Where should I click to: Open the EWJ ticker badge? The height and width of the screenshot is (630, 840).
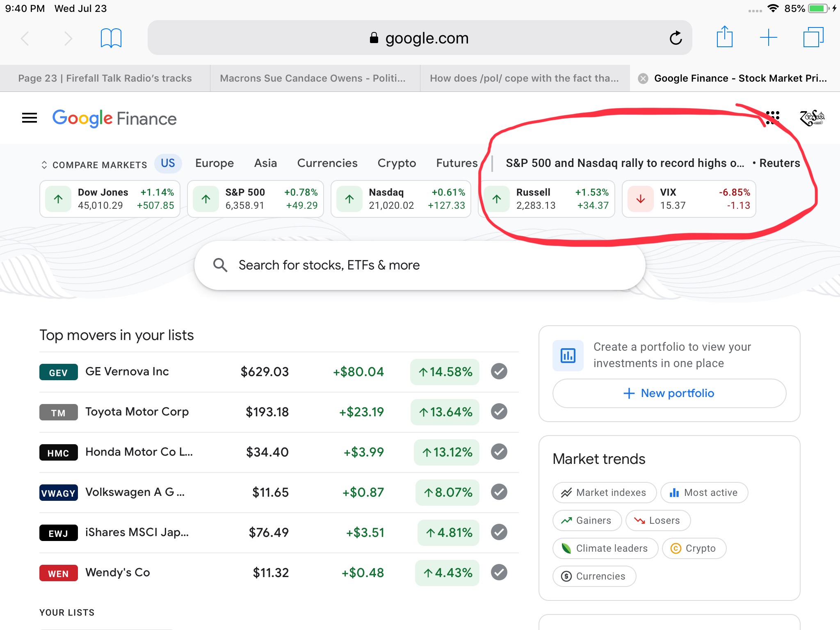pos(58,533)
